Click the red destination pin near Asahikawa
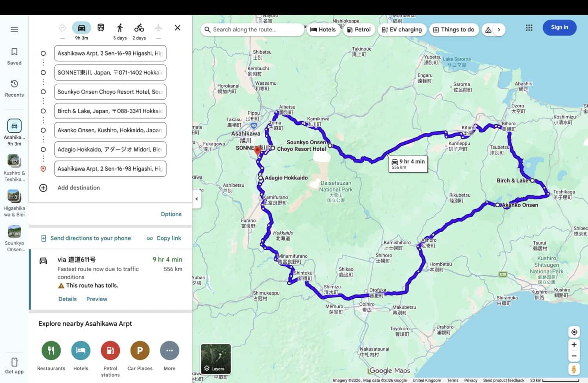This screenshot has width=588, height=383. pos(258,151)
